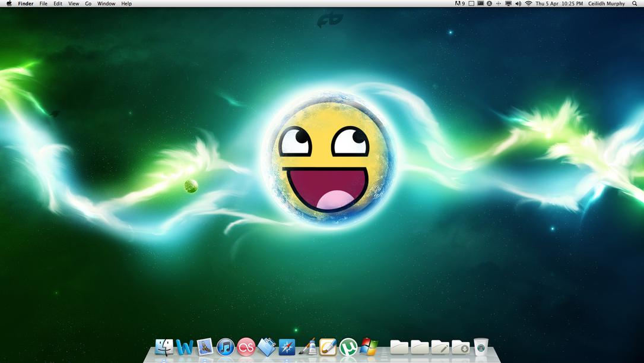This screenshot has height=363, width=644.
Task: Open the volume control in menu bar
Action: (518, 4)
